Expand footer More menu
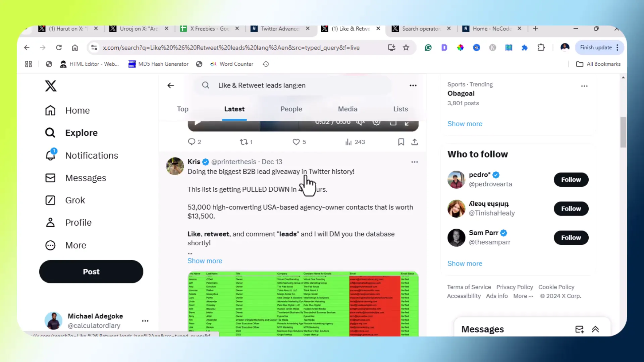The width and height of the screenshot is (644, 362). point(523,296)
